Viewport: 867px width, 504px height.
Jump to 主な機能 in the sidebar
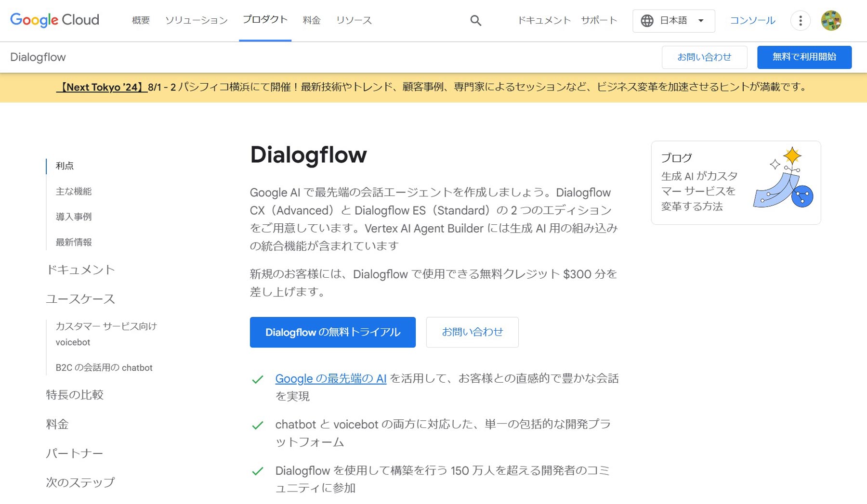coord(73,191)
